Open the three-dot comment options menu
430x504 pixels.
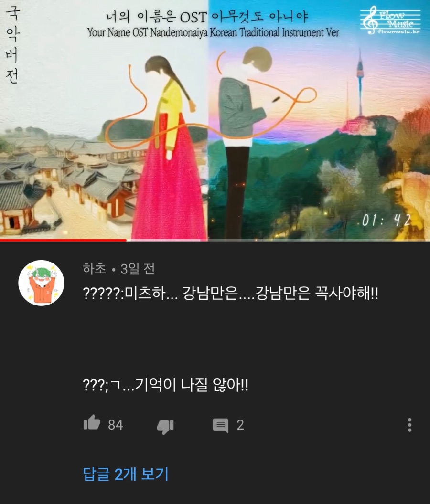click(x=409, y=425)
